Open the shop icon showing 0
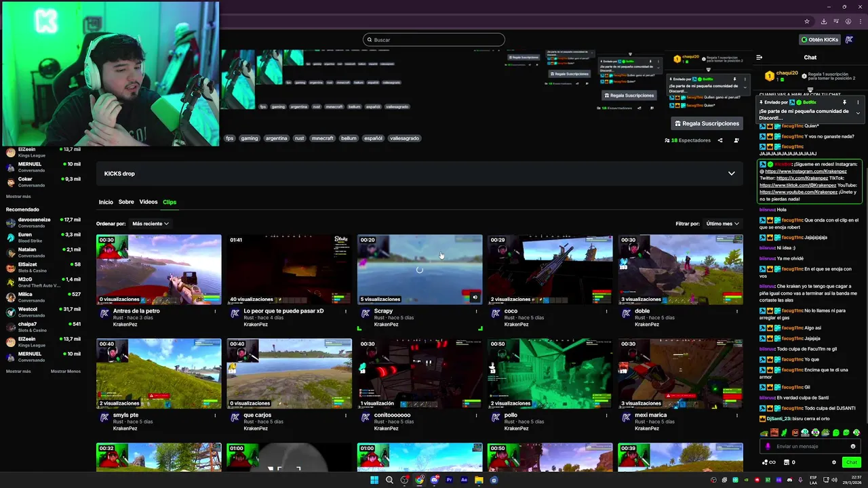Screen dimensions: 868x488 [x=789, y=462]
